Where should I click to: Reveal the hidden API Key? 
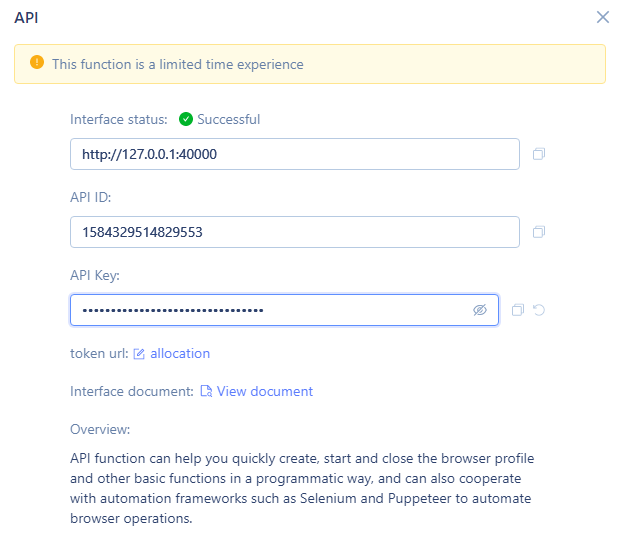tap(480, 310)
